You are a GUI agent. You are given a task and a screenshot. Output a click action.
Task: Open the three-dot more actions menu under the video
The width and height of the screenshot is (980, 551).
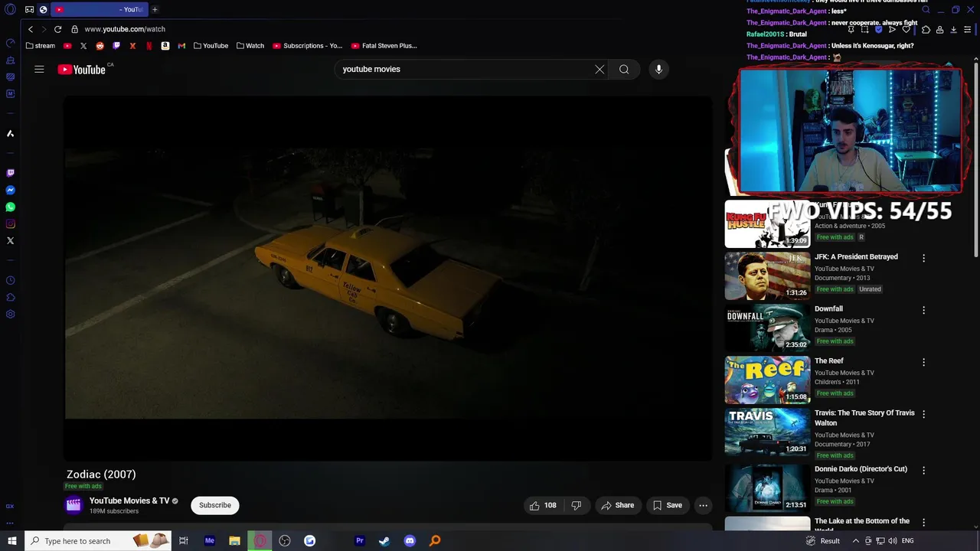(x=703, y=505)
